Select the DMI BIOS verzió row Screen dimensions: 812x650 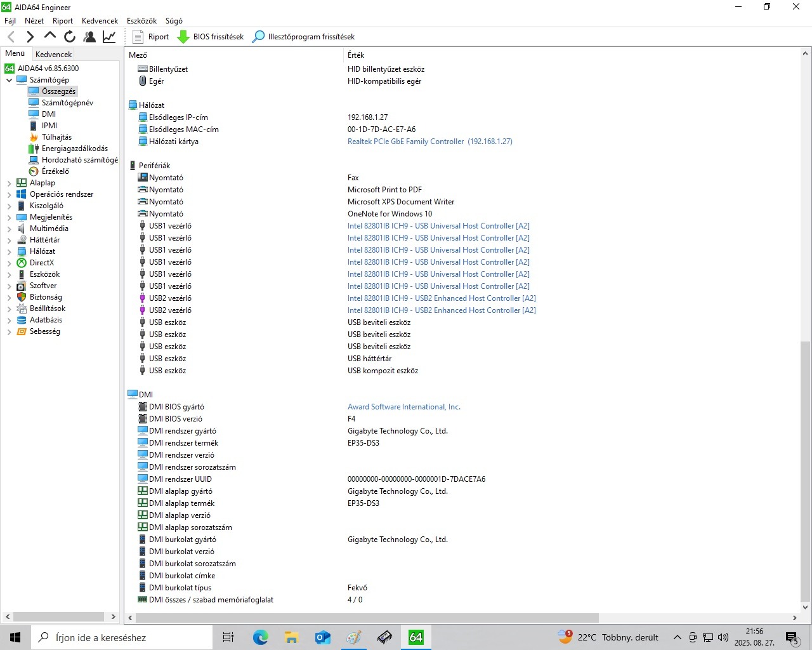click(x=462, y=419)
